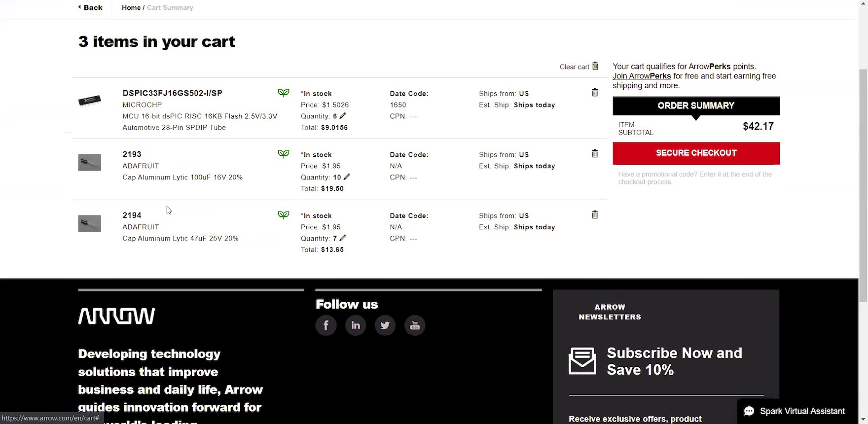This screenshot has width=868, height=424.
Task: Go Back to the previous page
Action: coord(91,7)
